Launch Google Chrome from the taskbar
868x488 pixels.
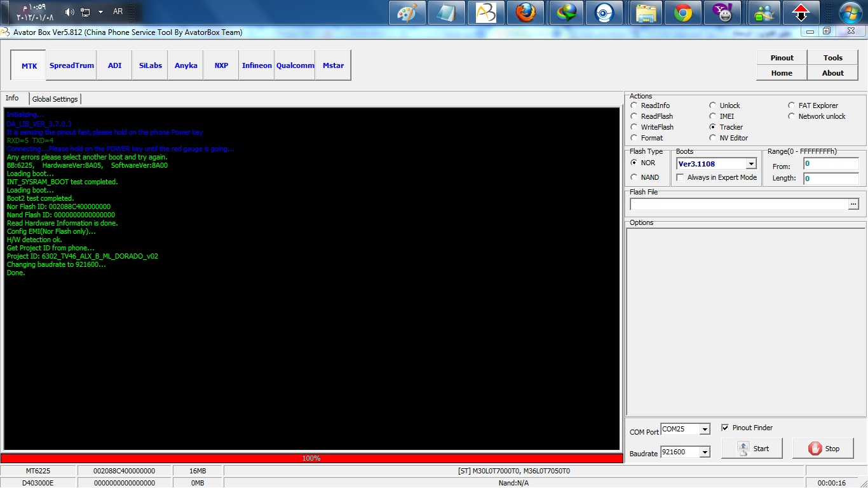click(x=683, y=13)
